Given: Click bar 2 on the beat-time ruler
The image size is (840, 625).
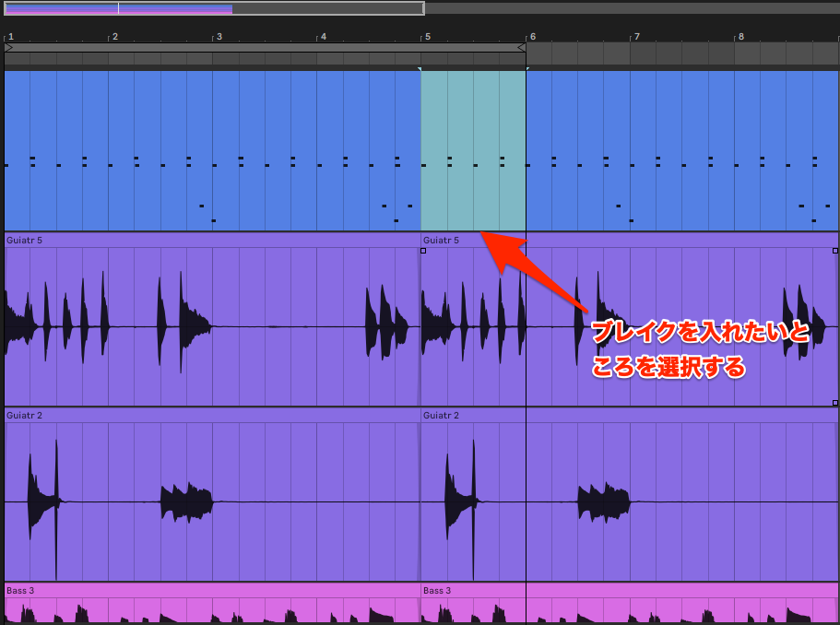Looking at the screenshot, I should pyautogui.click(x=114, y=37).
